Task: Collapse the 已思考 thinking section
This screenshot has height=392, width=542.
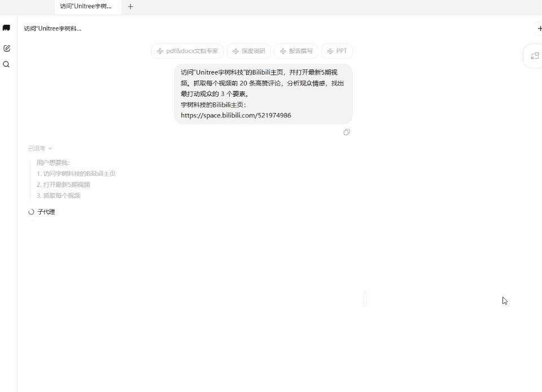Action: click(40, 149)
